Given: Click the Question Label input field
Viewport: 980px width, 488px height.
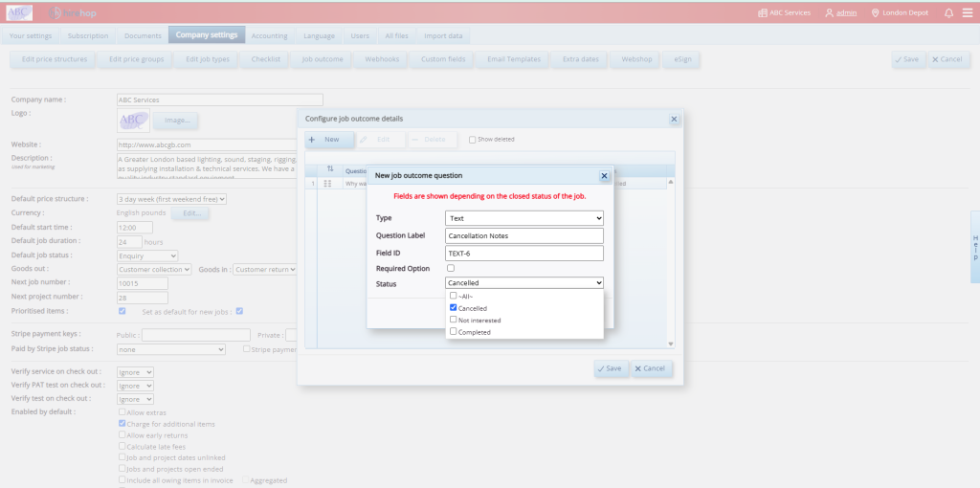Looking at the screenshot, I should 524,235.
